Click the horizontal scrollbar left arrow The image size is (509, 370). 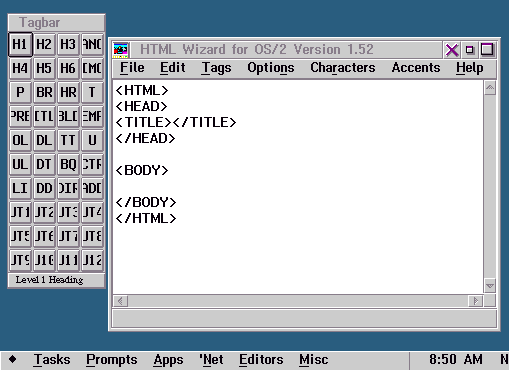(120, 301)
